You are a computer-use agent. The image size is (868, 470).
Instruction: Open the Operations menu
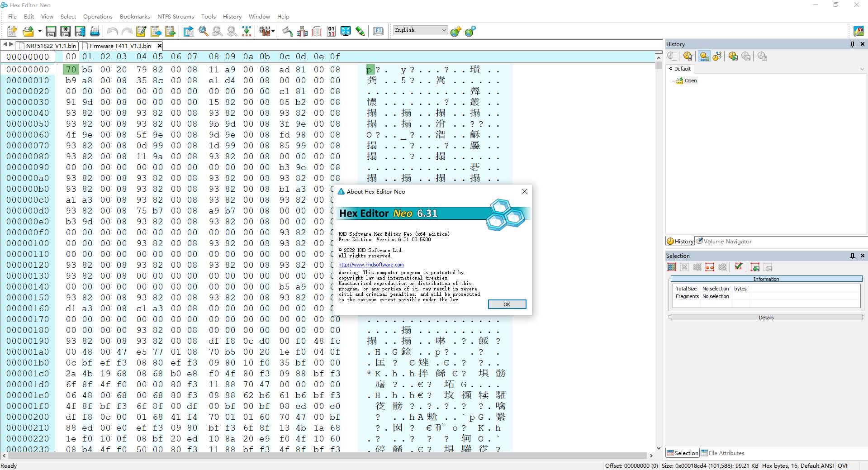tap(98, 16)
